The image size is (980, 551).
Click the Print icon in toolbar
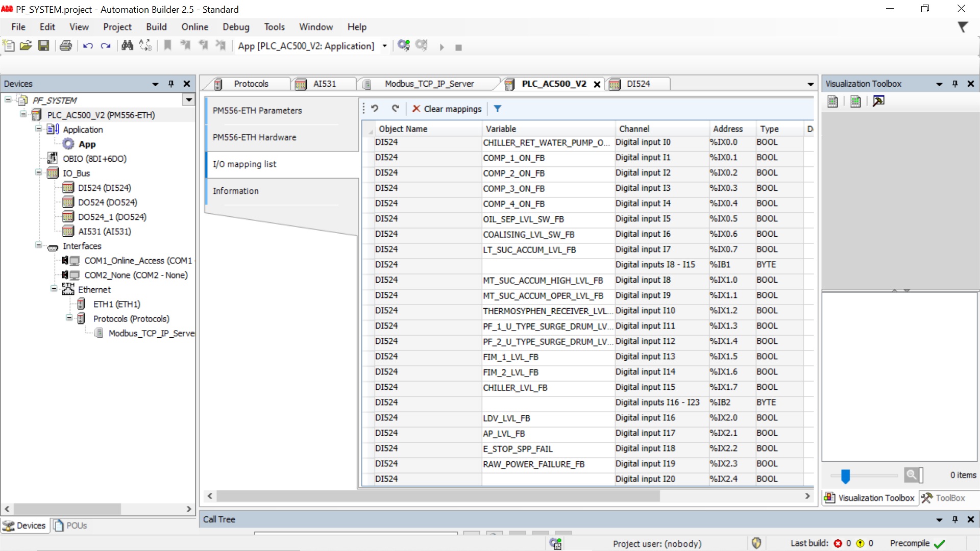(65, 46)
